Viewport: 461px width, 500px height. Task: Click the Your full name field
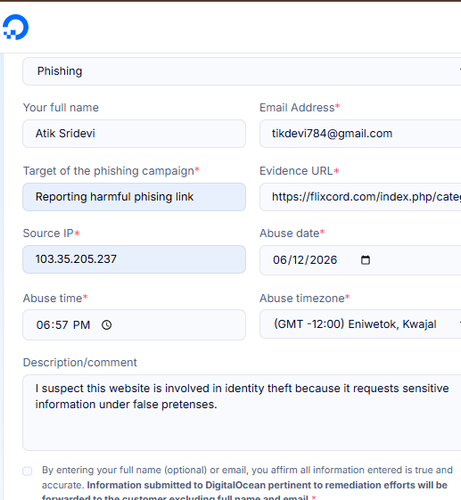point(134,133)
